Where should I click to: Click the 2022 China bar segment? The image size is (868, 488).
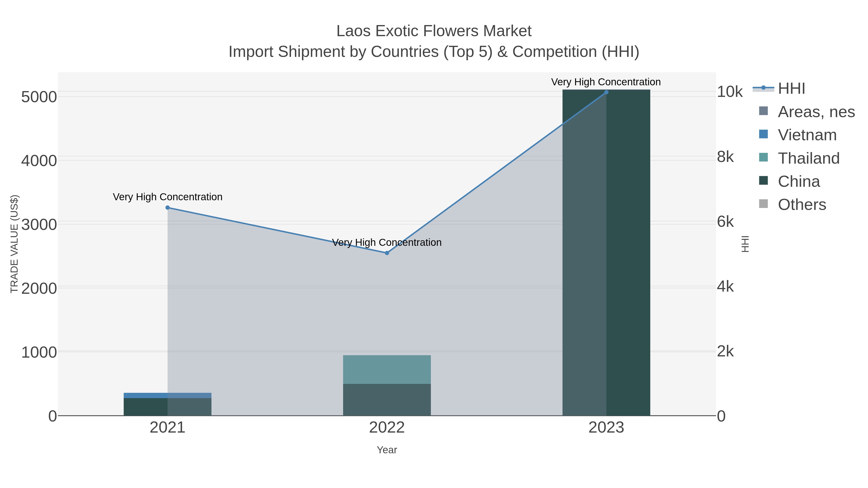pos(387,400)
